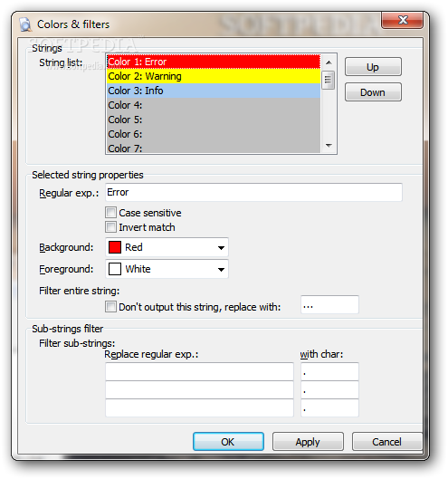The image size is (448, 479).
Task: Toggle Don't output this string checkbox
Action: click(110, 306)
